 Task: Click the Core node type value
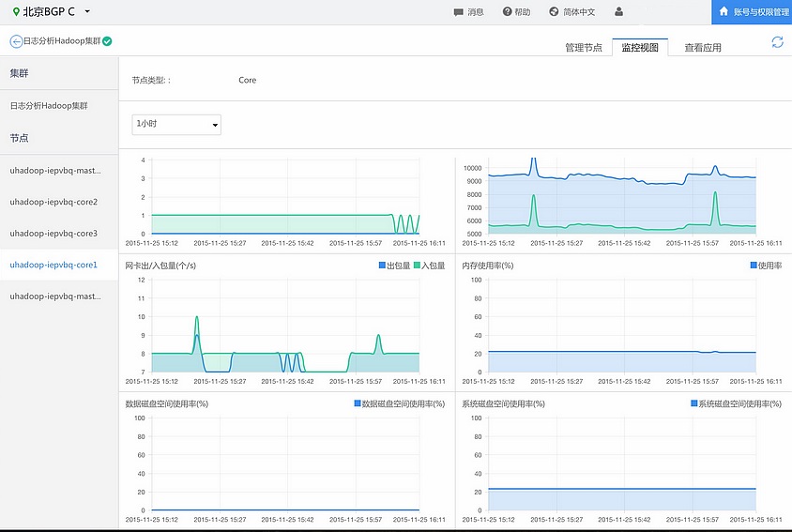[x=248, y=80]
